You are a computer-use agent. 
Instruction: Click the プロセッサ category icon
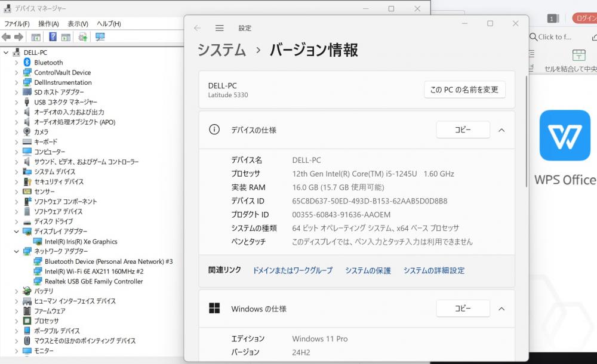[27, 320]
